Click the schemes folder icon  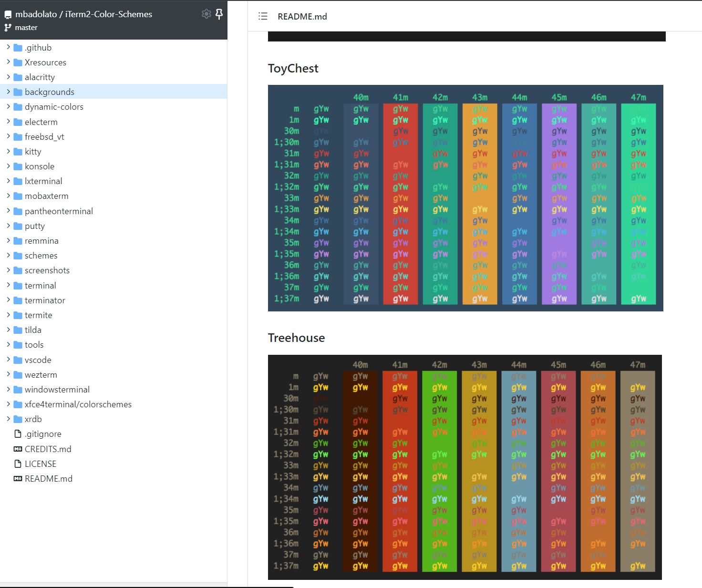[18, 256]
